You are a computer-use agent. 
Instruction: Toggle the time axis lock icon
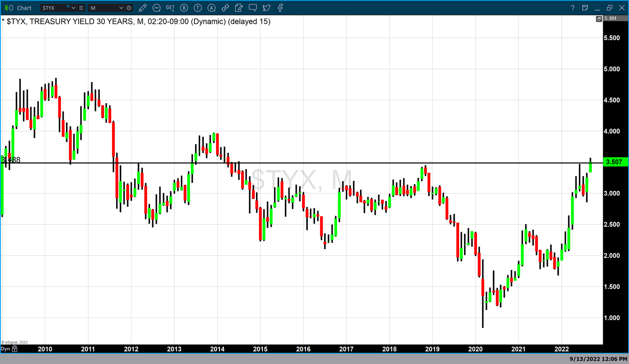[15, 349]
